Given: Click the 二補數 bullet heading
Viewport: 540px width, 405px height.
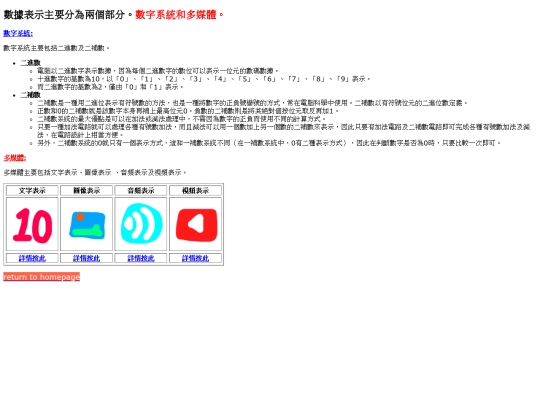Looking at the screenshot, I should [30, 95].
